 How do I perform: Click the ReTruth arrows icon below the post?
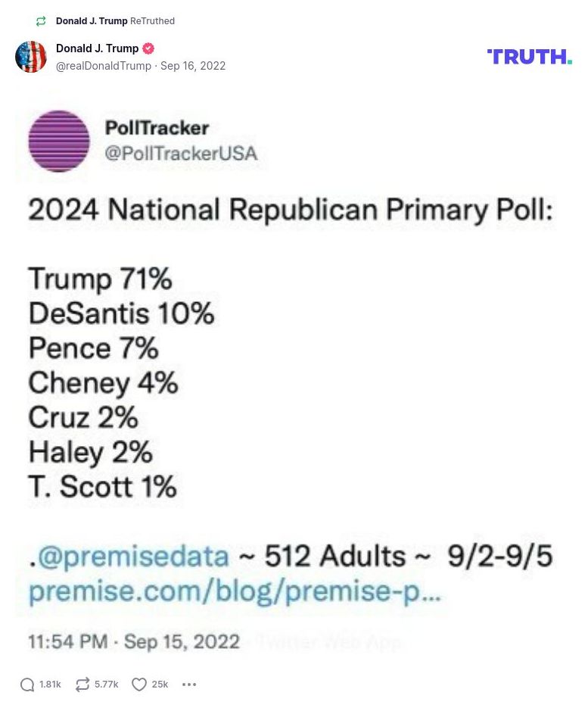coord(81,684)
